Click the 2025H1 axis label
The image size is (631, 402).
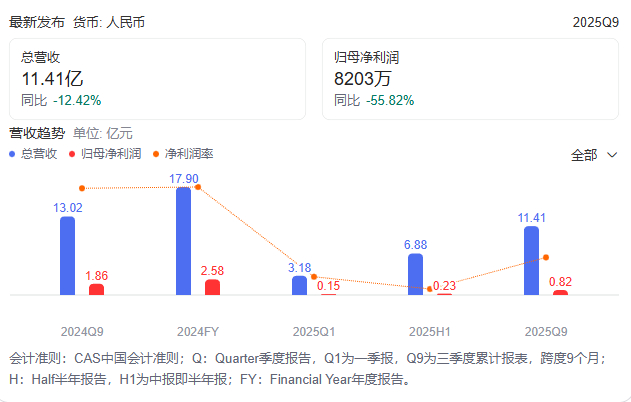[x=430, y=332]
